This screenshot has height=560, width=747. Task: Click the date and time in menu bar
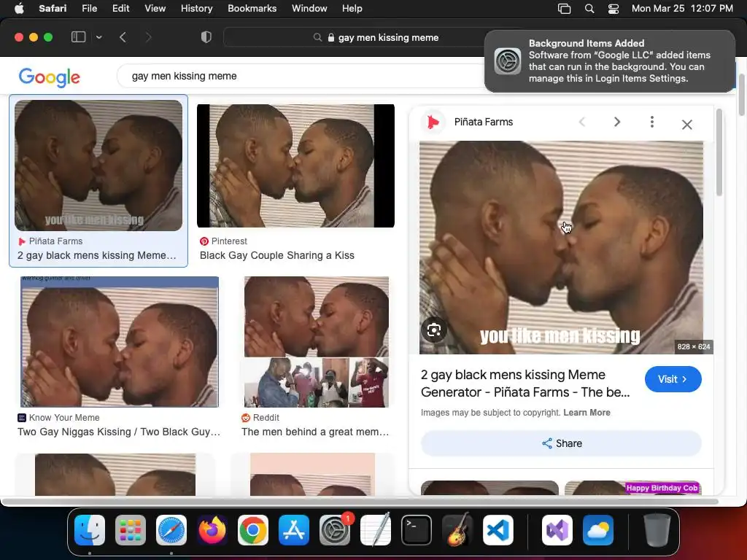pyautogui.click(x=682, y=9)
